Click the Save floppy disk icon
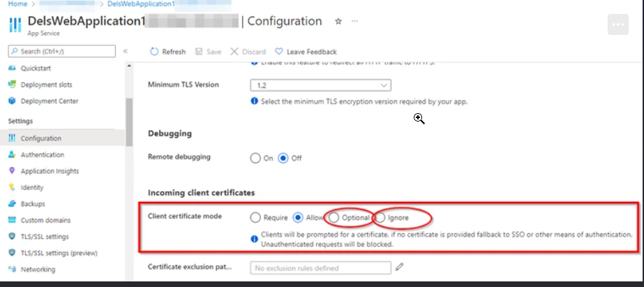Screen dimensions: 644x287 click(199, 52)
